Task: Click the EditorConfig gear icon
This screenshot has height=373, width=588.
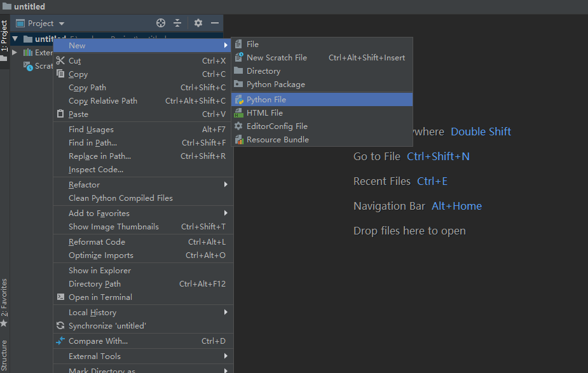Action: point(238,126)
